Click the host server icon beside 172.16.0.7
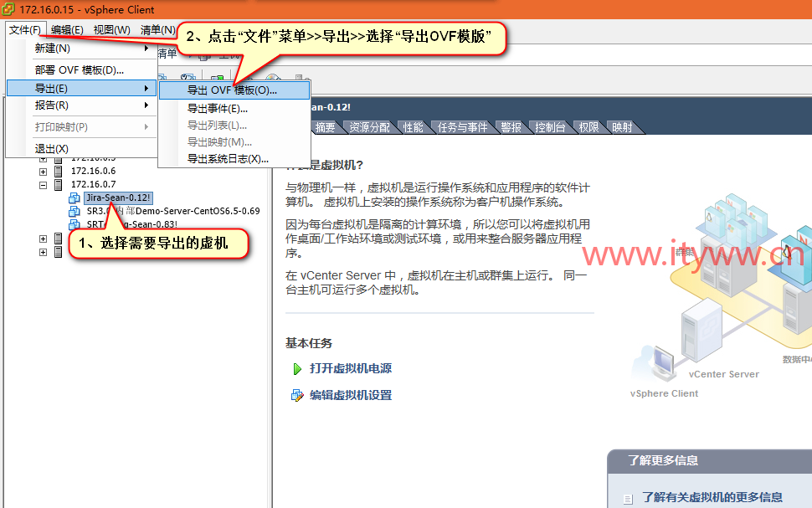This screenshot has width=812, height=508. coord(59,184)
